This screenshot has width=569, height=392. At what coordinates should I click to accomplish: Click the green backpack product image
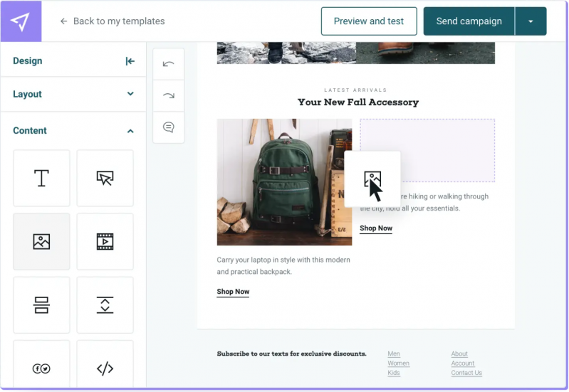point(284,181)
